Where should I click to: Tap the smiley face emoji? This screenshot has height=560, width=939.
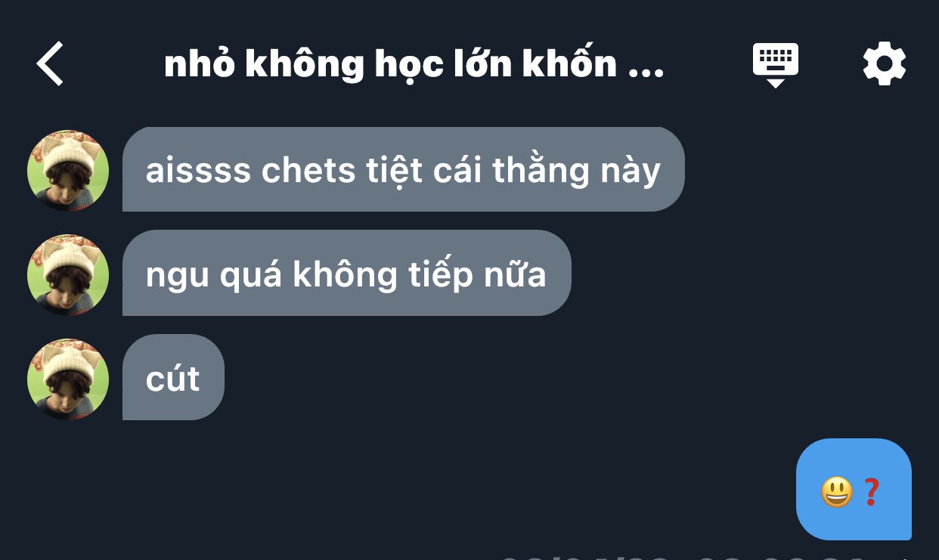pos(836,493)
